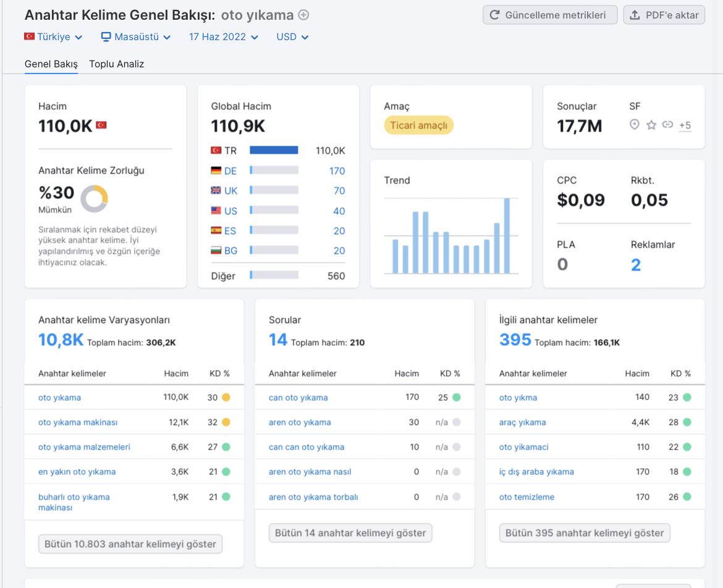Show the +5 additional SERP features
The image size is (723, 588).
[x=685, y=125]
